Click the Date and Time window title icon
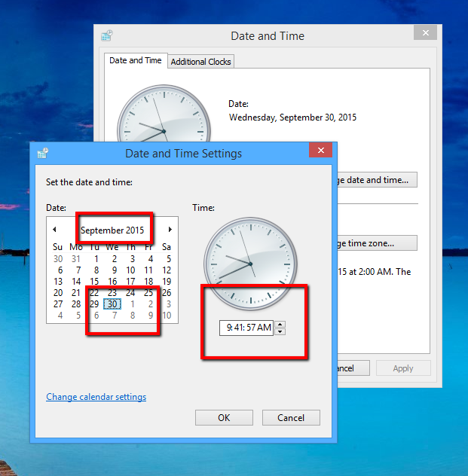 [107, 35]
